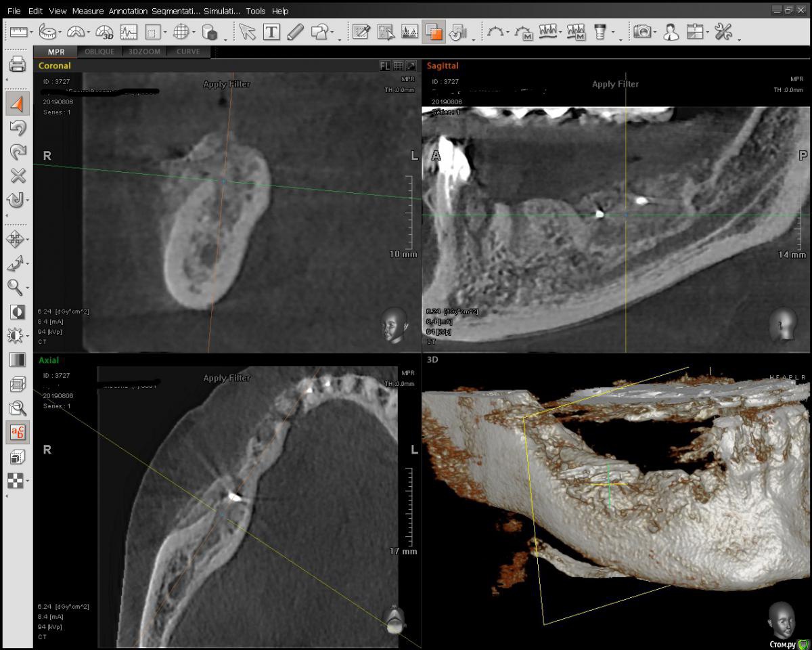Toggle the orange overlay button in toolbar

tap(434, 32)
